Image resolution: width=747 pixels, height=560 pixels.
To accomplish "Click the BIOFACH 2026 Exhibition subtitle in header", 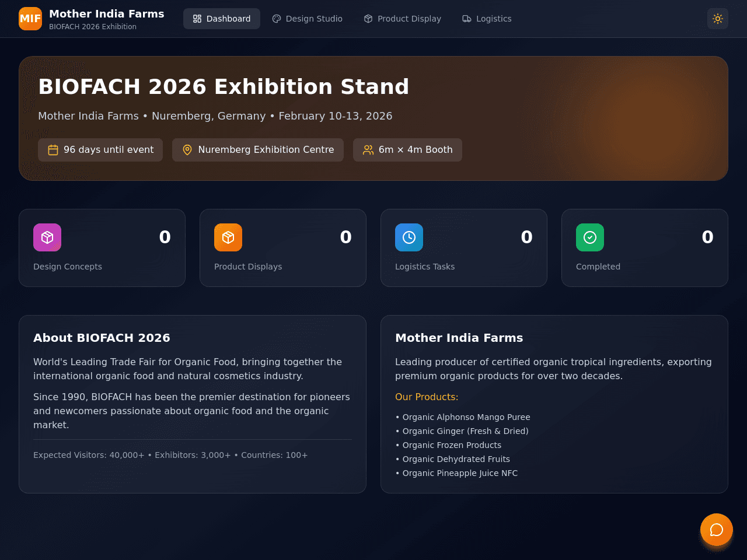I will point(93,27).
